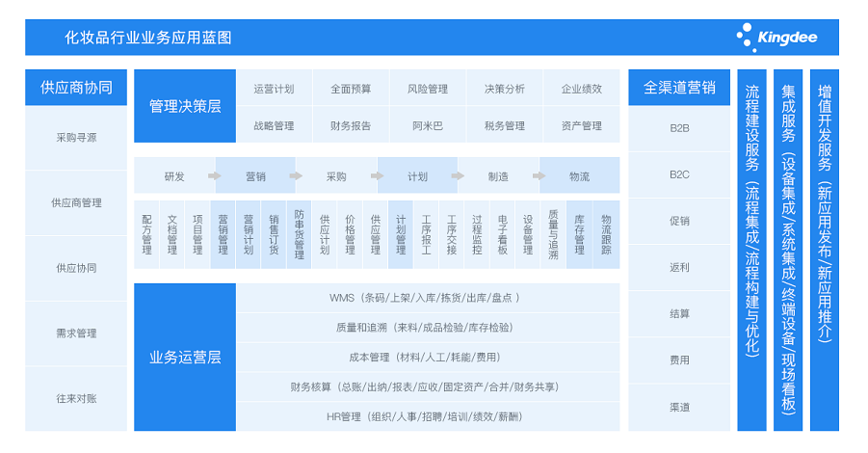The height and width of the screenshot is (453, 868).
Task: Open the 设备管理 vertical cell
Action: [x=528, y=235]
